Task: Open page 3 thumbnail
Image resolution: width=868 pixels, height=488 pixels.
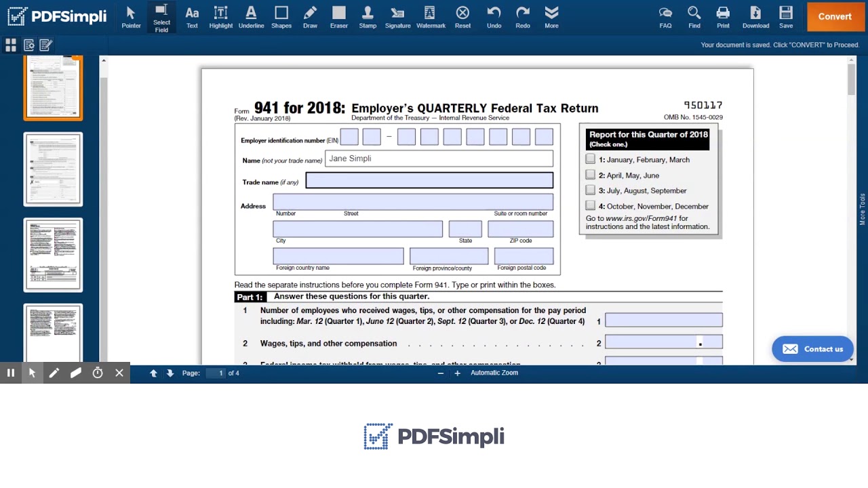Action: (x=53, y=255)
